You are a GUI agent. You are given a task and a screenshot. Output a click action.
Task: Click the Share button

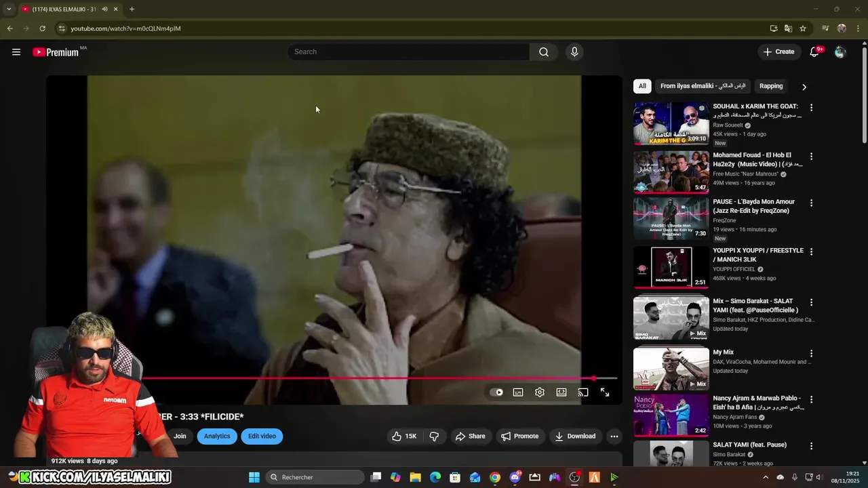tap(471, 436)
